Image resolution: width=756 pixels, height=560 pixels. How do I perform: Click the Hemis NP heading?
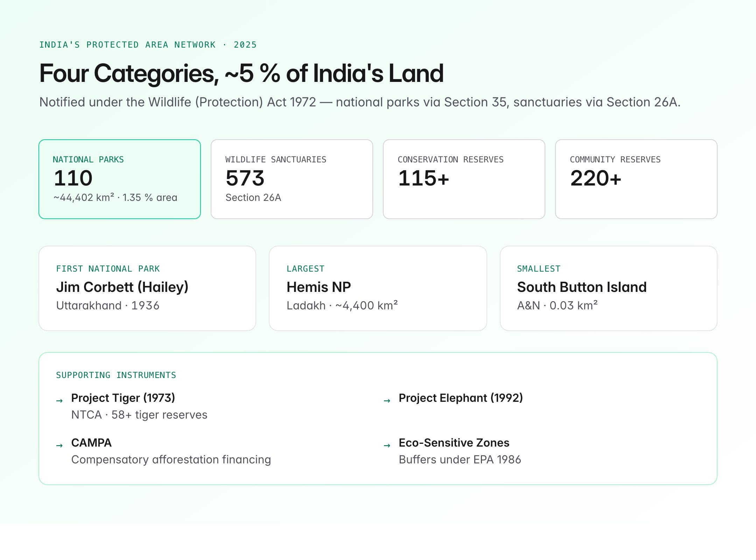point(318,287)
